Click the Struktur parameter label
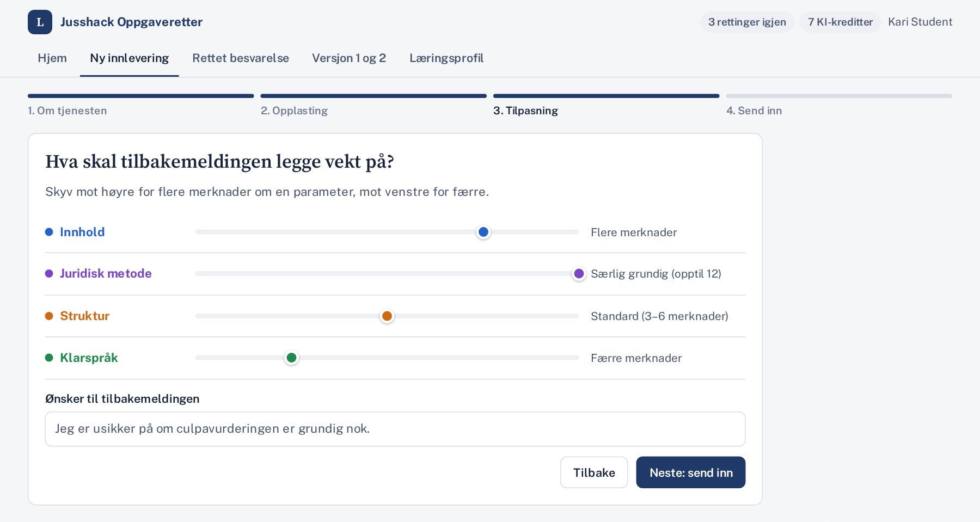The height and width of the screenshot is (522, 980). click(84, 316)
